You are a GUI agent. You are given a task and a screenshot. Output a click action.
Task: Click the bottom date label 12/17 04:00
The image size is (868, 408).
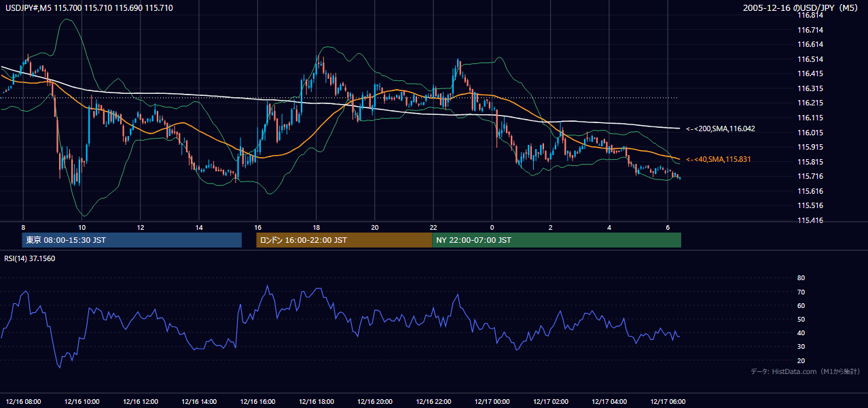(x=609, y=402)
